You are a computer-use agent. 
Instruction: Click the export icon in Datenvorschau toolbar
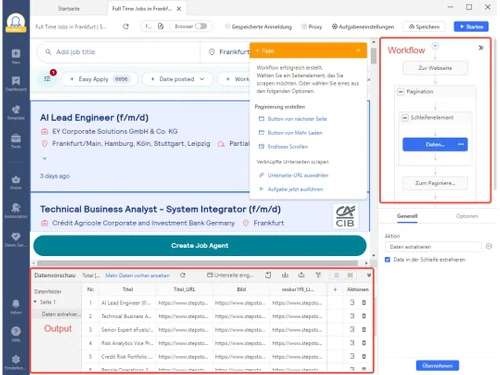click(x=268, y=275)
